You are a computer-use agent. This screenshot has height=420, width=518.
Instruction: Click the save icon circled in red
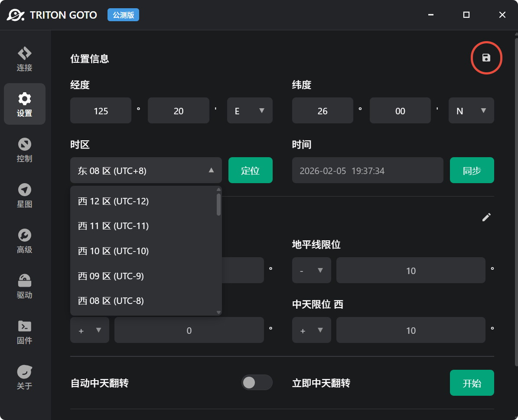coord(486,58)
